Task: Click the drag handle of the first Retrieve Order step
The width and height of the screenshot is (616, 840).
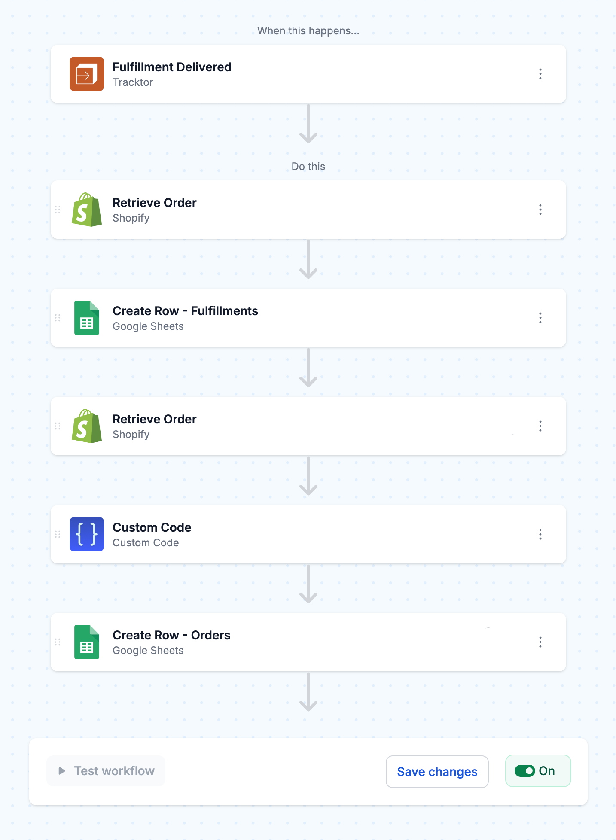Action: [58, 210]
